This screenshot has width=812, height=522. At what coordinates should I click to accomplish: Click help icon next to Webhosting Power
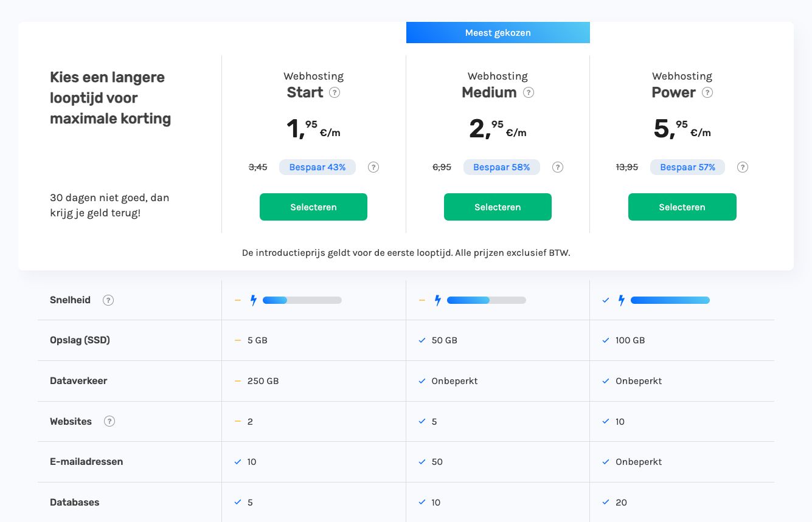pos(707,92)
